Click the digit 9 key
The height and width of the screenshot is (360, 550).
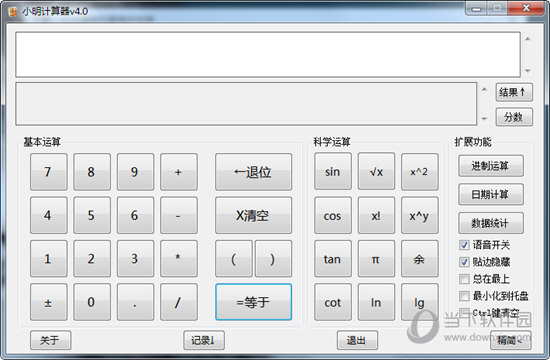135,172
